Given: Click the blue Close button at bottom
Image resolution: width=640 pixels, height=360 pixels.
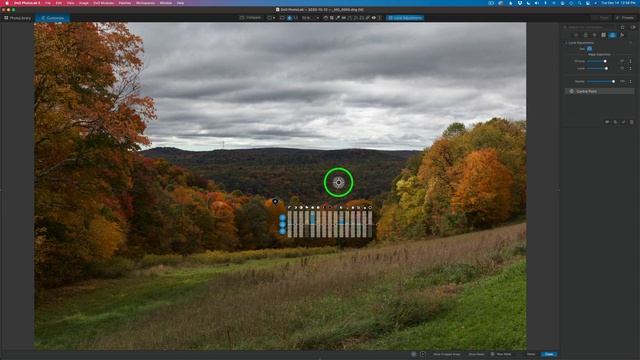Looking at the screenshot, I should pos(549,354).
